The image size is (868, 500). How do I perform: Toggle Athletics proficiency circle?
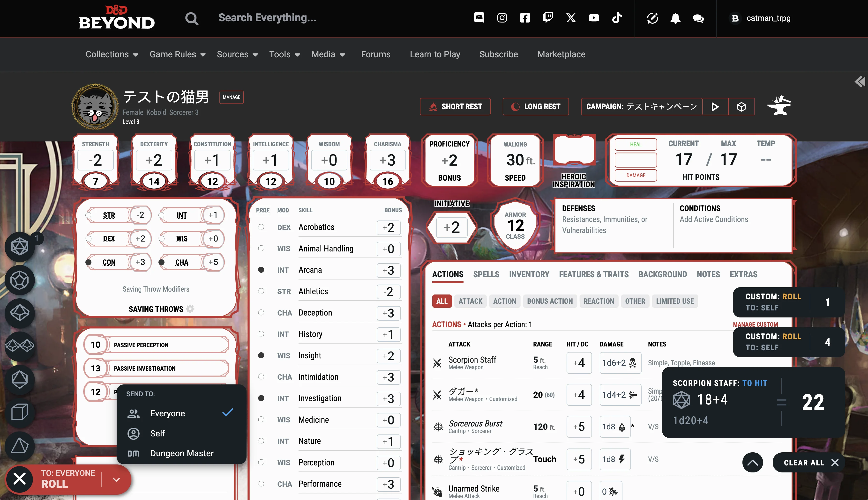pyautogui.click(x=261, y=291)
